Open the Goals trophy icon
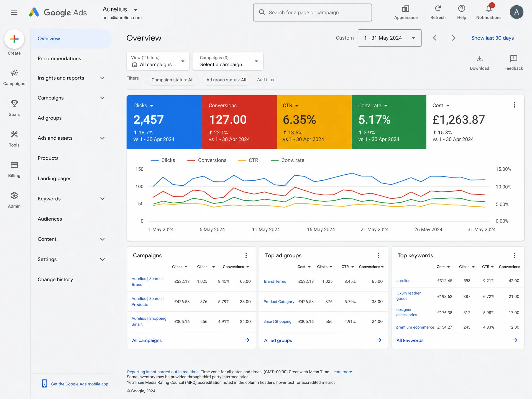 pos(14,104)
